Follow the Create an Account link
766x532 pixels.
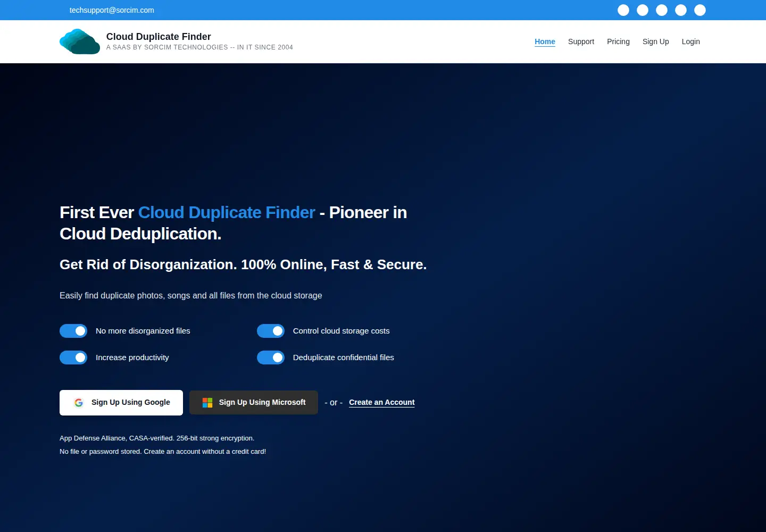click(382, 402)
